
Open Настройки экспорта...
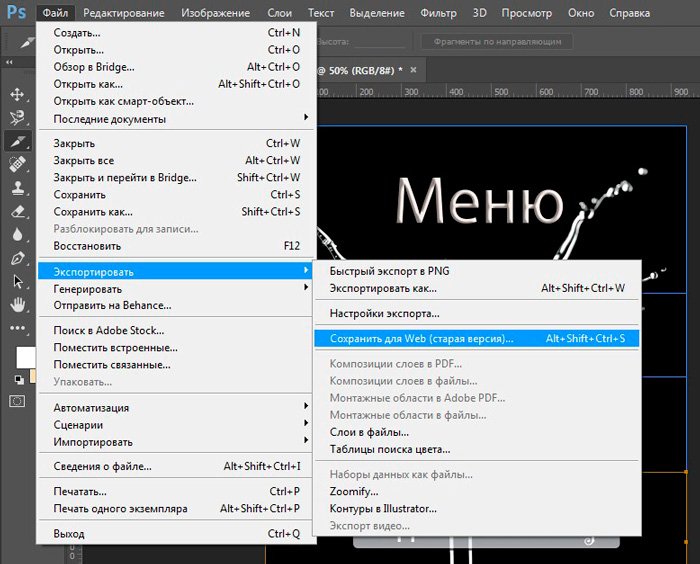coord(477,313)
